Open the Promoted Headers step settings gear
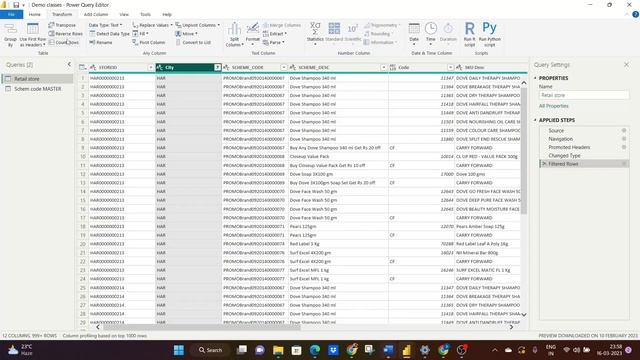Image resolution: width=640 pixels, height=360 pixels. click(624, 147)
